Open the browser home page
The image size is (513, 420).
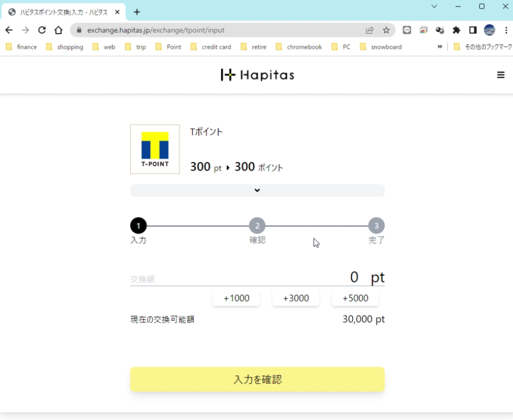(x=58, y=30)
